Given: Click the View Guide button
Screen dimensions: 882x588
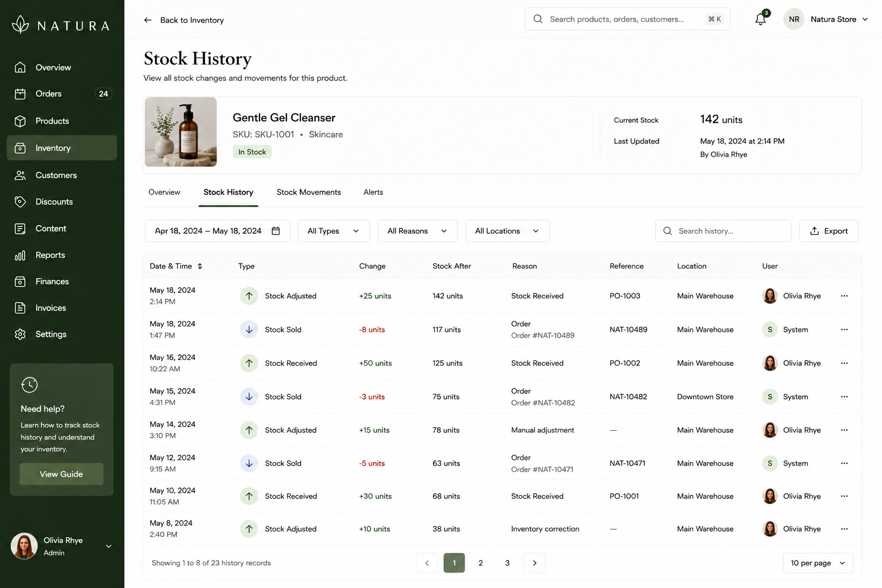Looking at the screenshot, I should (61, 474).
